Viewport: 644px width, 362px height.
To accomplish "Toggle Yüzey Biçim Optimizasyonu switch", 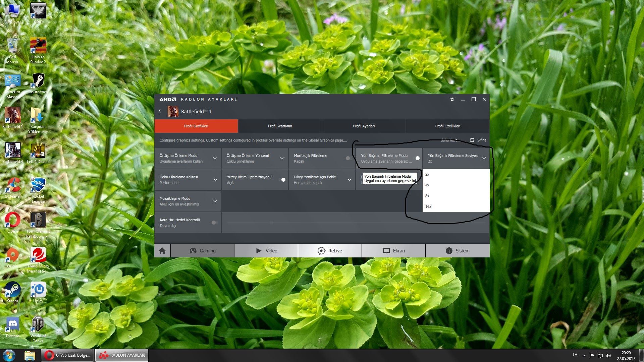I will pyautogui.click(x=282, y=180).
